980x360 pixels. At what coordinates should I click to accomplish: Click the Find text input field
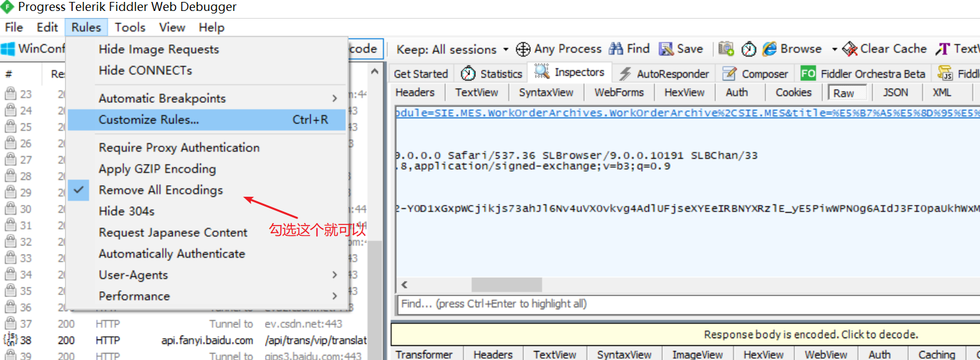click(688, 303)
